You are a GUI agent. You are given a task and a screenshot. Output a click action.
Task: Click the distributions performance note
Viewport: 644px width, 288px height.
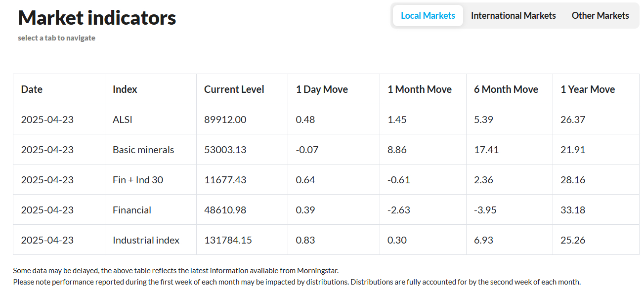click(297, 282)
